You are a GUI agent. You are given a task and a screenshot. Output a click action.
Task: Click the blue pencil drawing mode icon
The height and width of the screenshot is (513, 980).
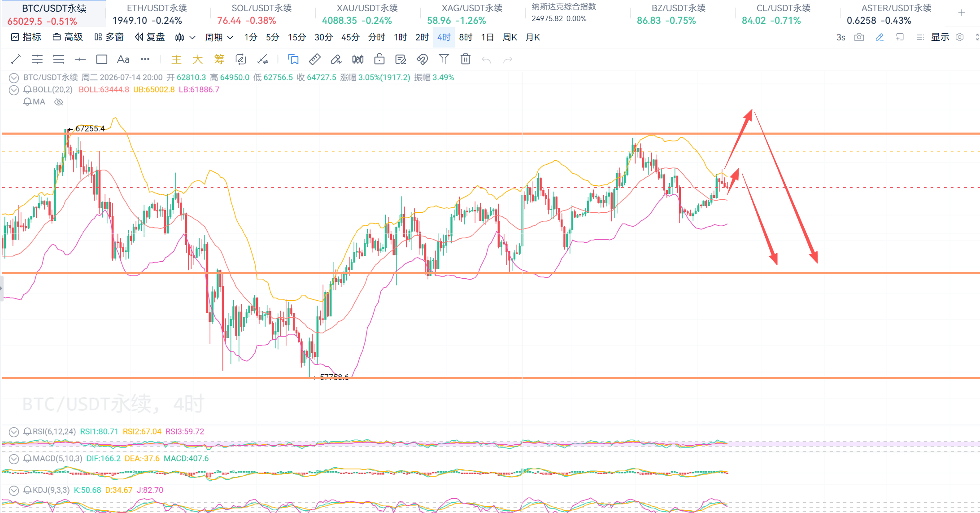click(880, 37)
